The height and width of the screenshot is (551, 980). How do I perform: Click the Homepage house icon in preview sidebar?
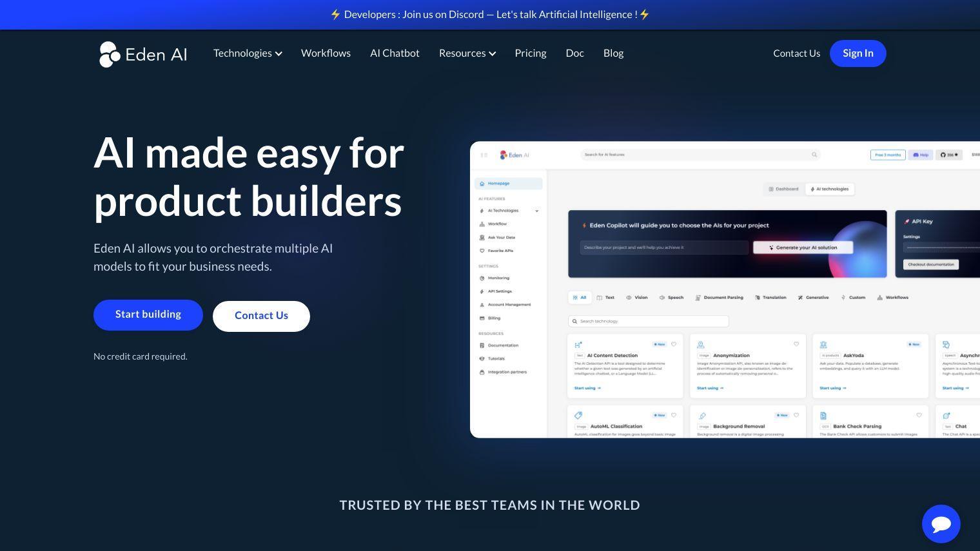(x=482, y=184)
